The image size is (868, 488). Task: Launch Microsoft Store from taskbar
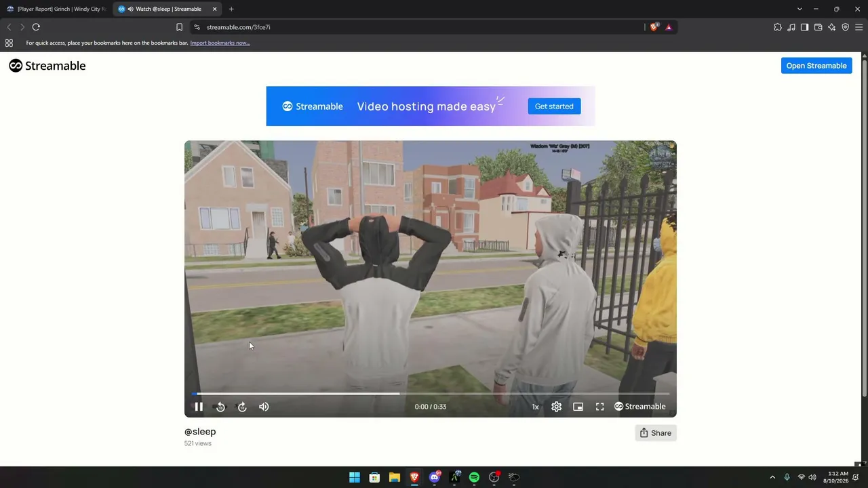click(x=374, y=477)
